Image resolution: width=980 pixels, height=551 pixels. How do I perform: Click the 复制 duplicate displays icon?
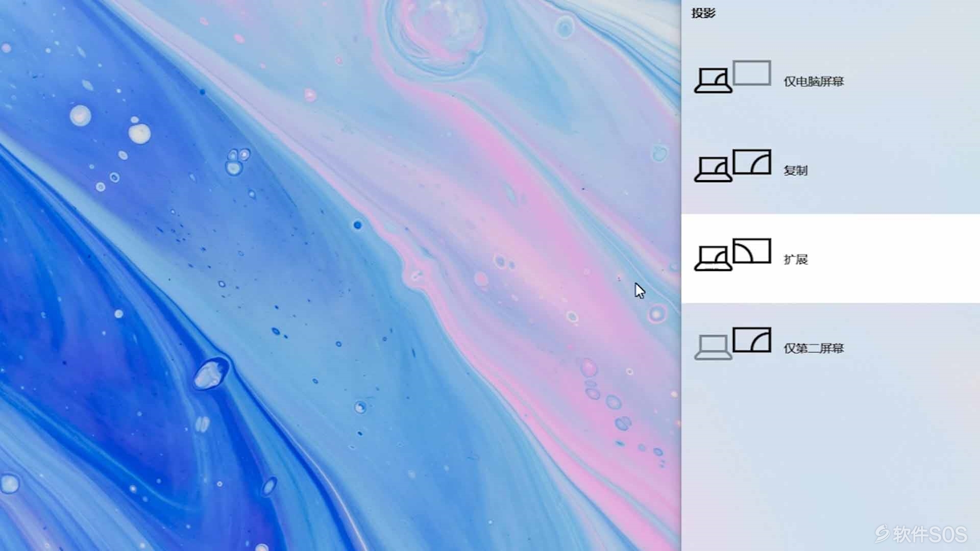point(732,166)
